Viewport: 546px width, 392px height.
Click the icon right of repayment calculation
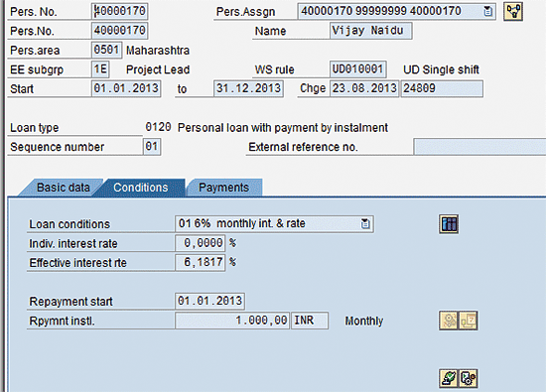(x=468, y=321)
